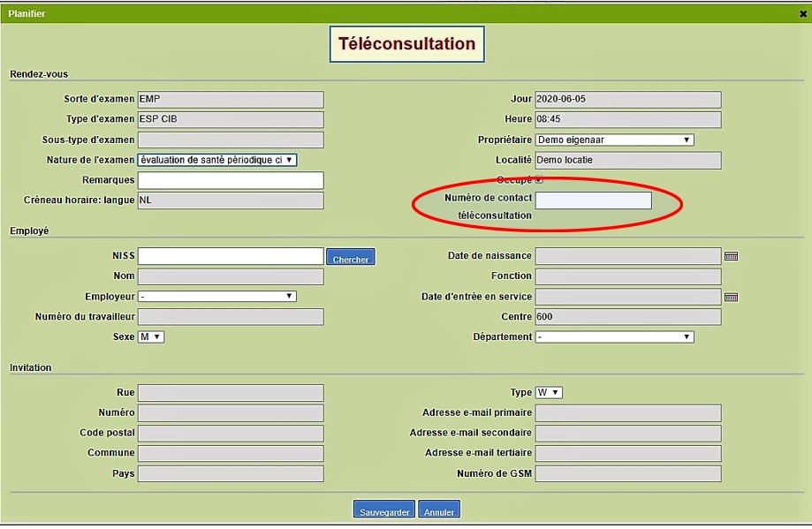Open calendar picker beside Date de naissance
The width and height of the screenshot is (812, 529).
tap(731, 256)
